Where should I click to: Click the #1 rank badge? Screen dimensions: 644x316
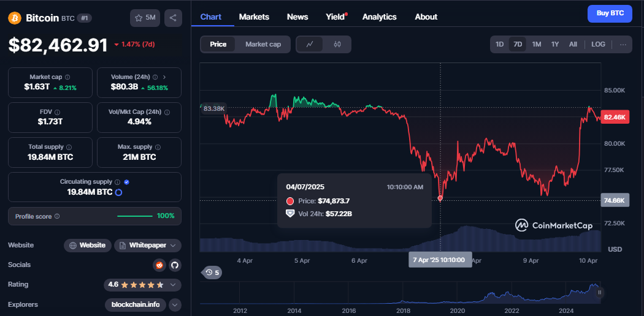(85, 18)
